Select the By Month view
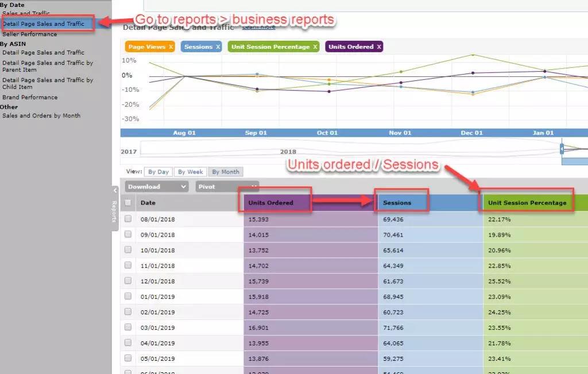Image resolution: width=588 pixels, height=374 pixels. 225,172
